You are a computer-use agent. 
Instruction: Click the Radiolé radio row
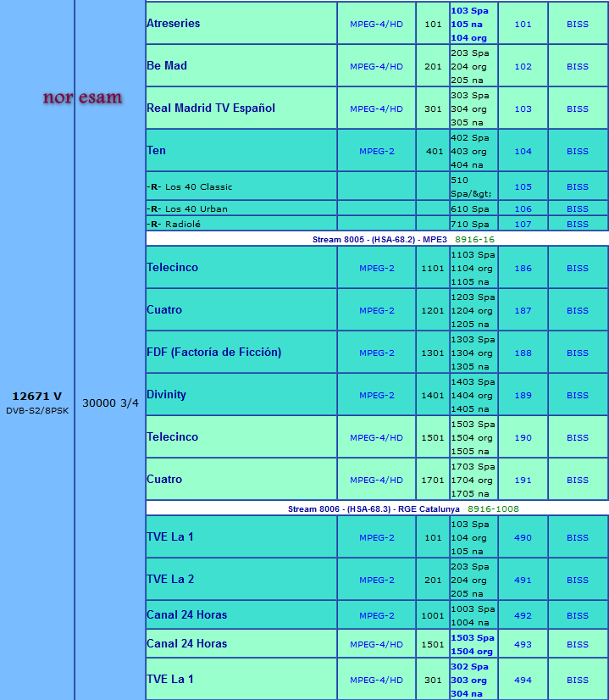point(174,224)
